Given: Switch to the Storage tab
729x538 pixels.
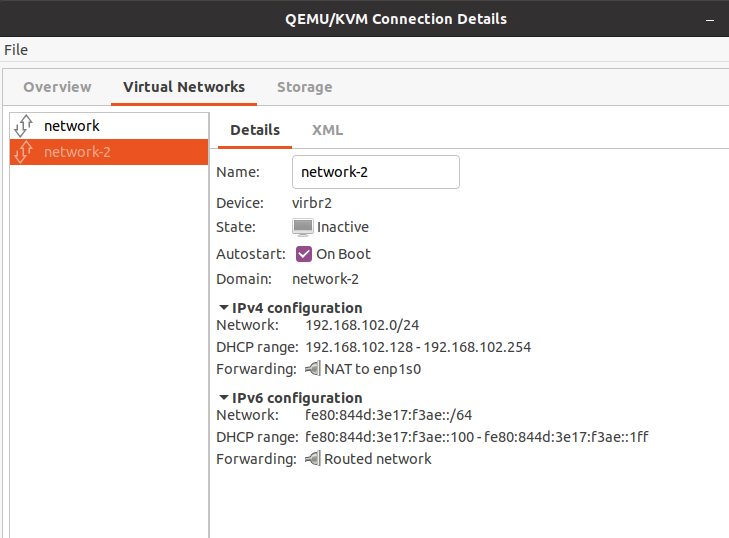Looking at the screenshot, I should (305, 87).
